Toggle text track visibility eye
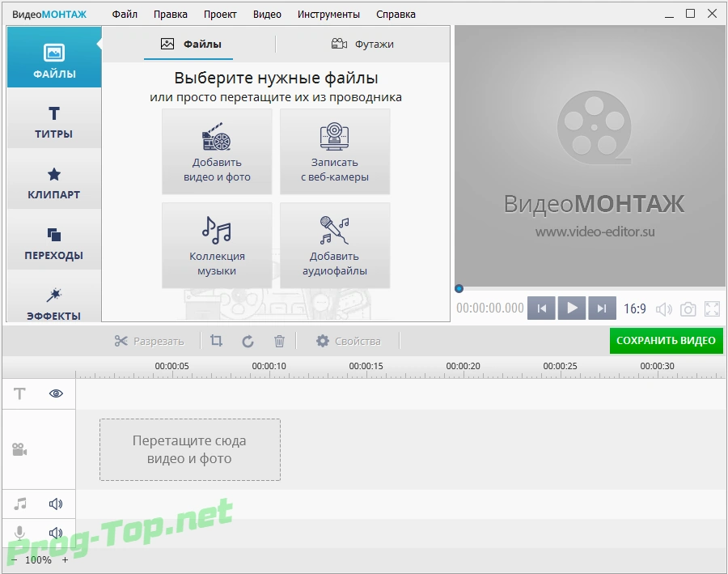This screenshot has width=728, height=574. click(56, 393)
